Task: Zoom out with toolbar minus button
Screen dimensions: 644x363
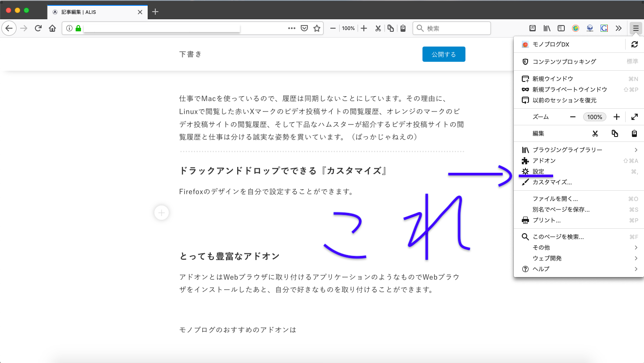Action: tap(333, 28)
